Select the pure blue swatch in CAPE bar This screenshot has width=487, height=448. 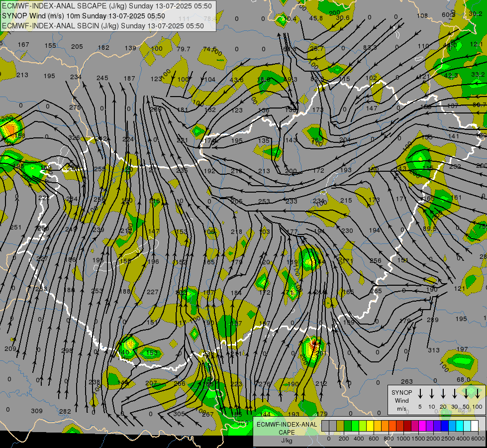point(445,426)
